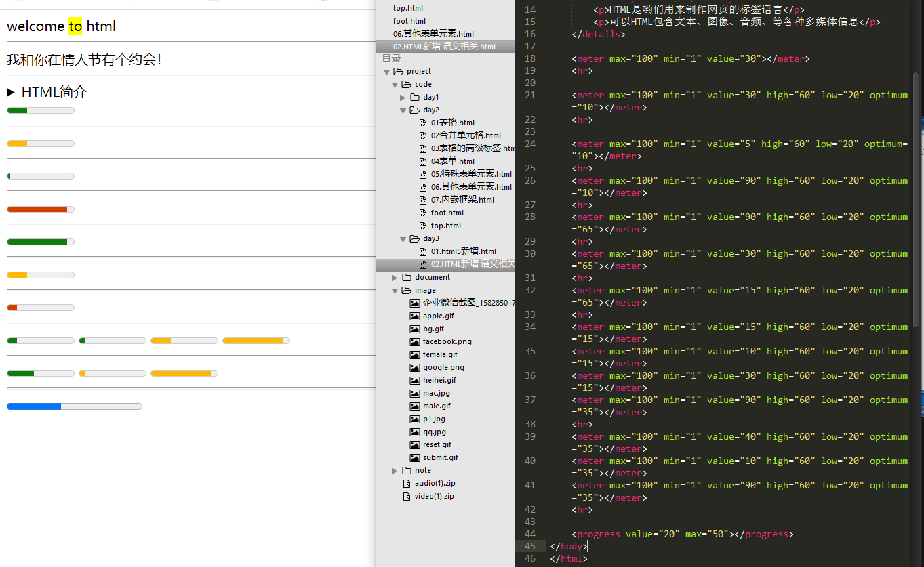This screenshot has width=924, height=567.
Task: Collapse the day3 folder arrow
Action: [403, 239]
